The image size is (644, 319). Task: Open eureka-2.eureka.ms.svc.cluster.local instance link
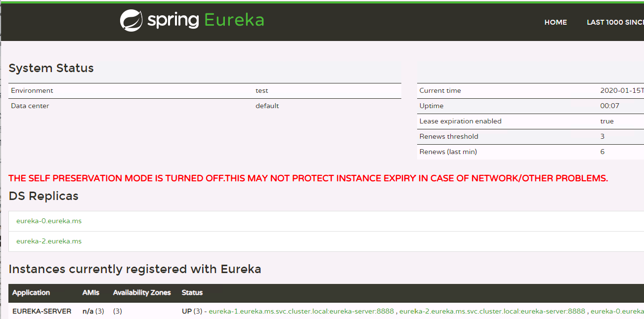point(492,311)
